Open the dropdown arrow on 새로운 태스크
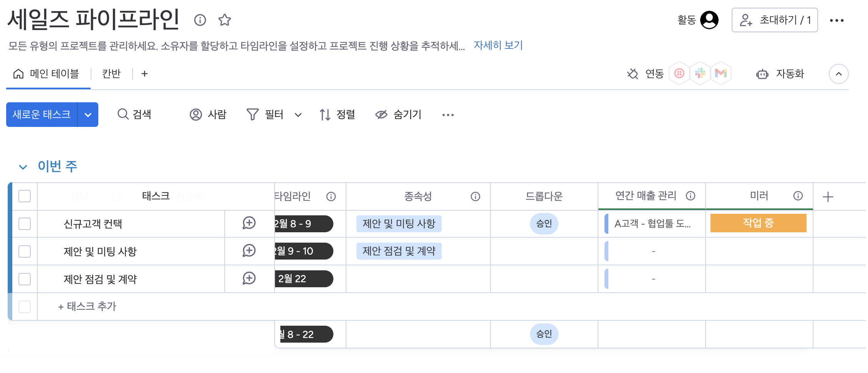The image size is (868, 373). pyautogui.click(x=88, y=115)
